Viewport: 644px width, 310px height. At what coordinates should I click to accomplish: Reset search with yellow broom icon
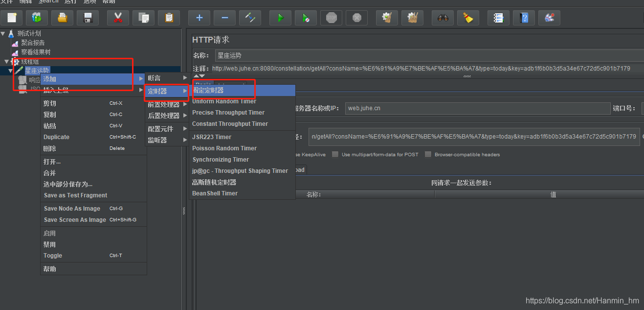coord(468,18)
